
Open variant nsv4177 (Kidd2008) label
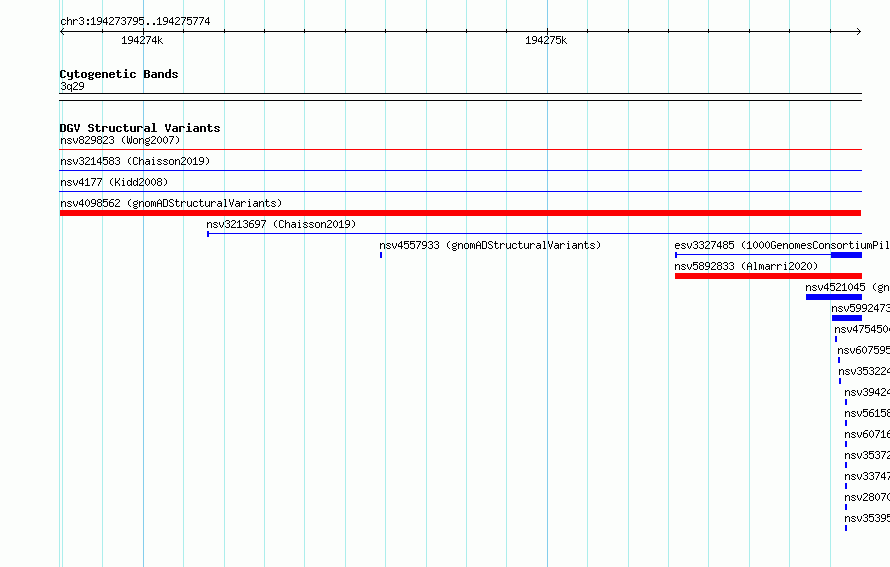coord(114,182)
